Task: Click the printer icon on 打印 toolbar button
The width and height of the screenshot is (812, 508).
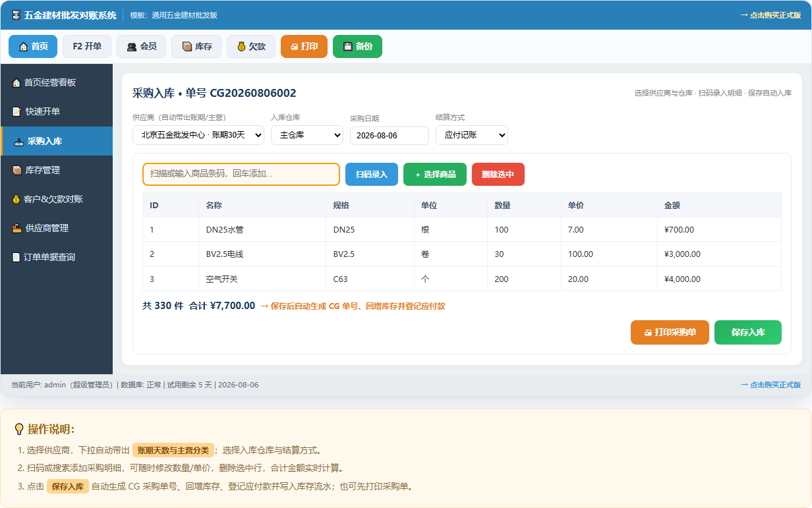Action: click(294, 47)
